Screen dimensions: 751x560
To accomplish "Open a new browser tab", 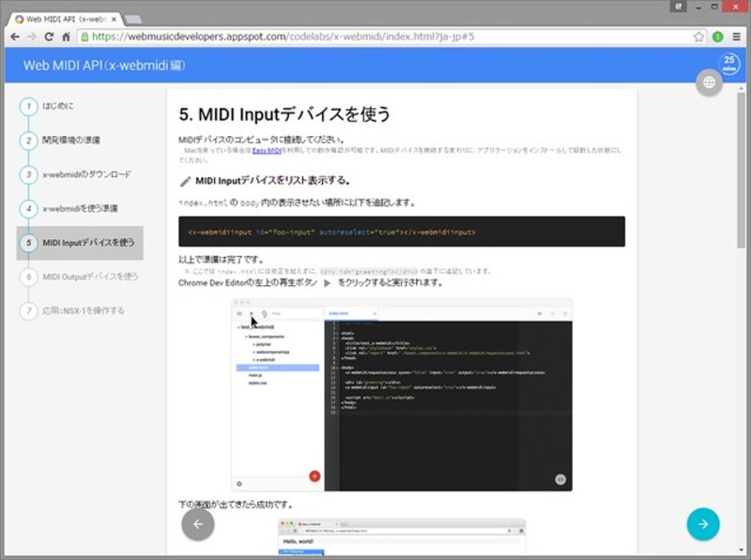I will pyautogui.click(x=133, y=20).
